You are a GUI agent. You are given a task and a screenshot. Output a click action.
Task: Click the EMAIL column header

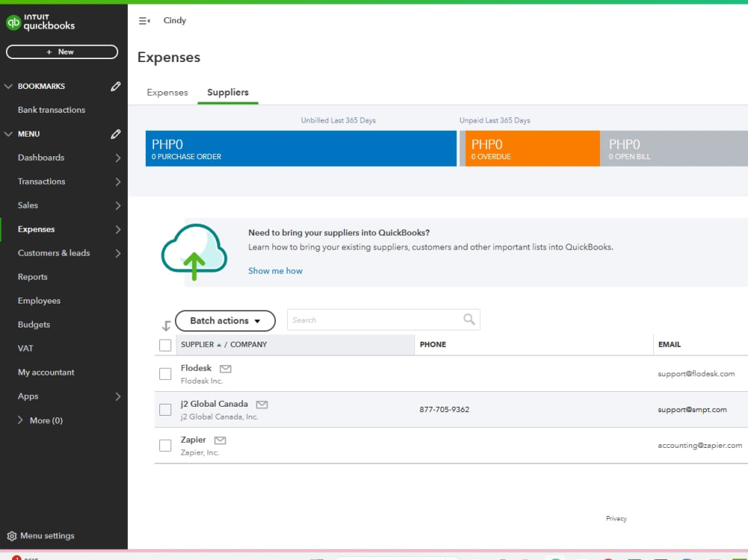[669, 345]
